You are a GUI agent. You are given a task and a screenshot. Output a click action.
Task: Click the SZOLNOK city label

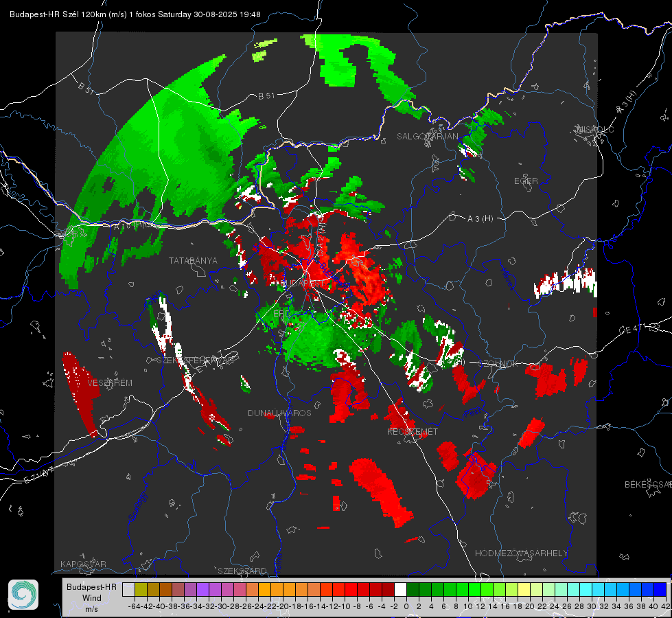pos(500,364)
